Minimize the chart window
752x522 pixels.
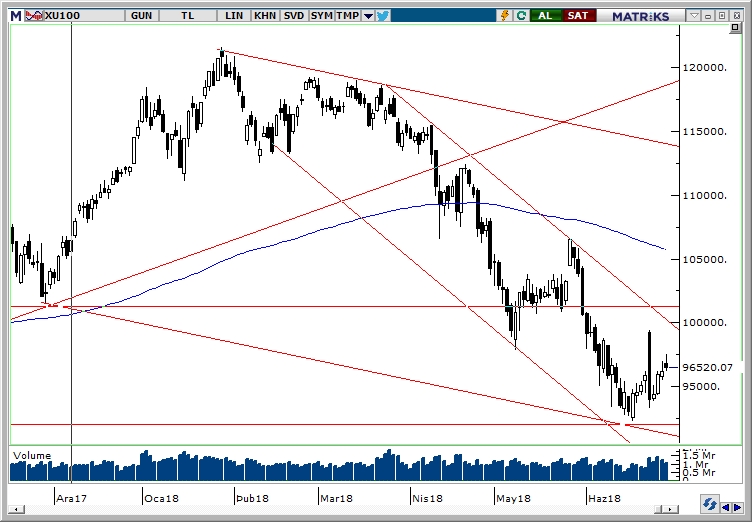708,16
